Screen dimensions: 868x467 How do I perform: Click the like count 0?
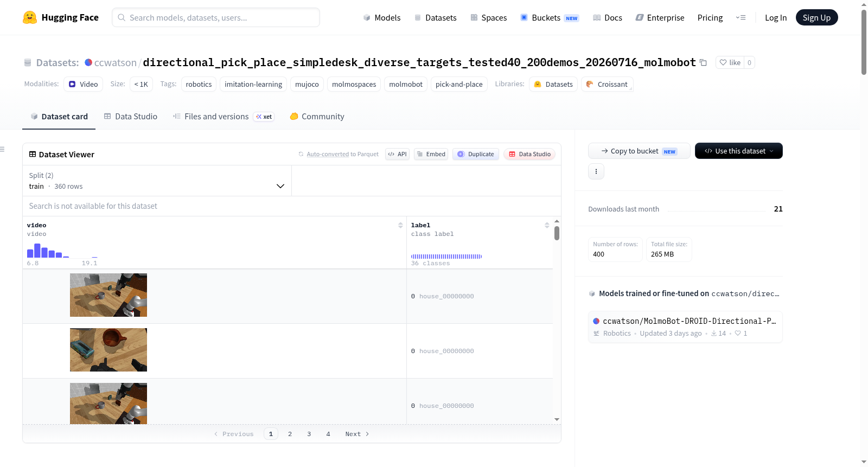749,62
